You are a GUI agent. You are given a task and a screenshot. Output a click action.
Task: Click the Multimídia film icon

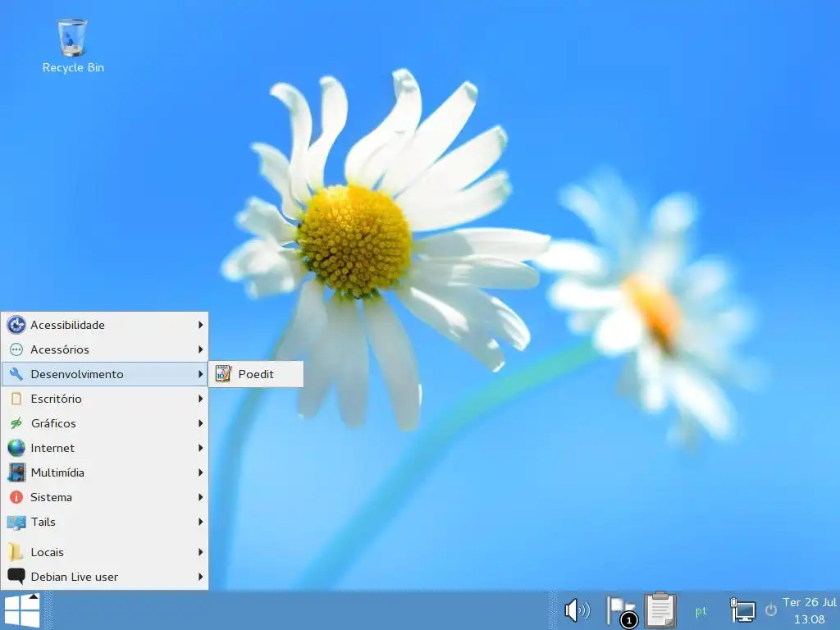click(16, 472)
